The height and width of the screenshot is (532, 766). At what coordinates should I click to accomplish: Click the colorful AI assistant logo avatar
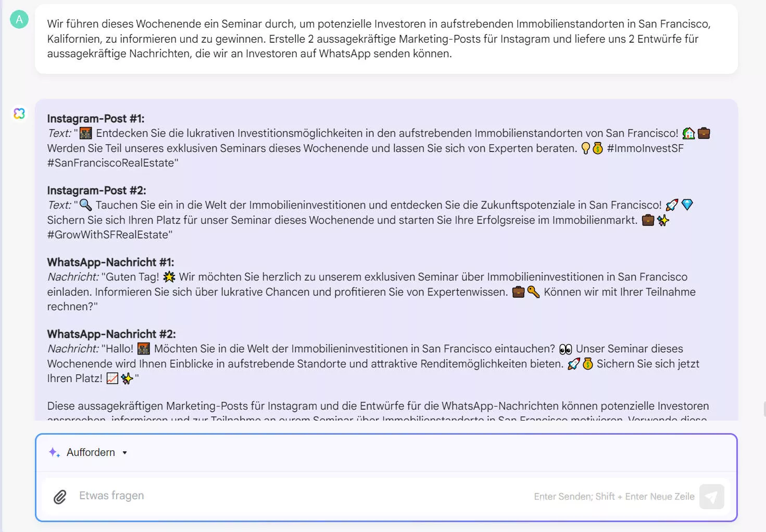19,113
